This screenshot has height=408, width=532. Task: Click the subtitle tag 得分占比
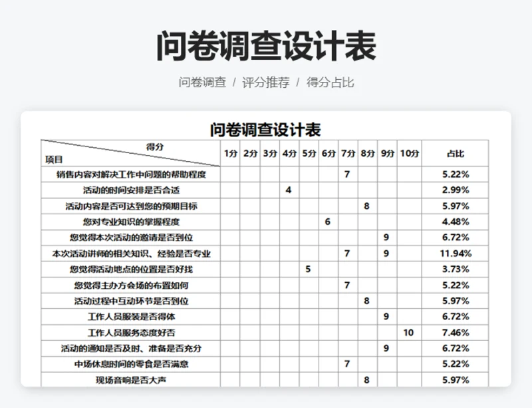330,83
